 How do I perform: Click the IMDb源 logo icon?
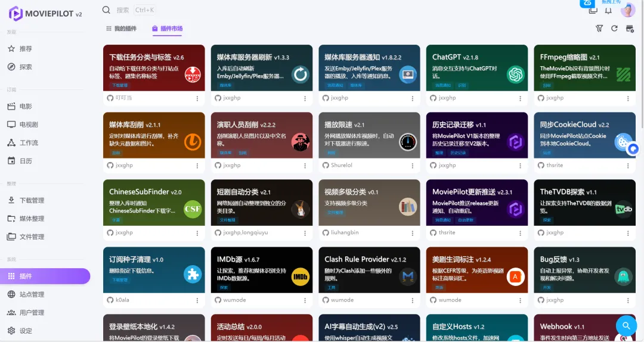[x=301, y=276]
